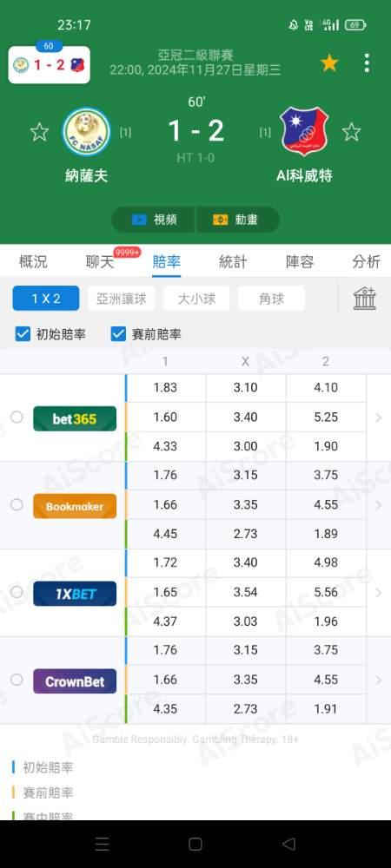The width and height of the screenshot is (391, 868).
Task: Select the bet365 radio button
Action: (x=17, y=417)
